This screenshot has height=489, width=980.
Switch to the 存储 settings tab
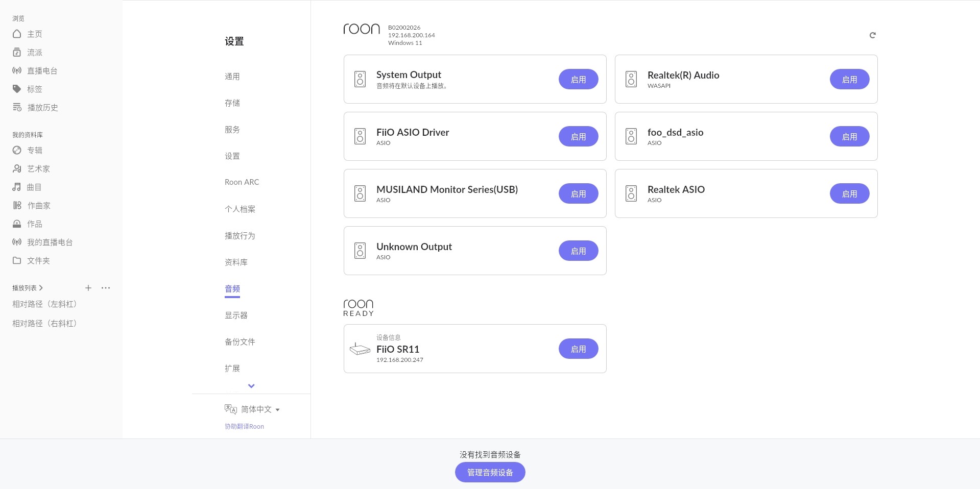tap(232, 103)
